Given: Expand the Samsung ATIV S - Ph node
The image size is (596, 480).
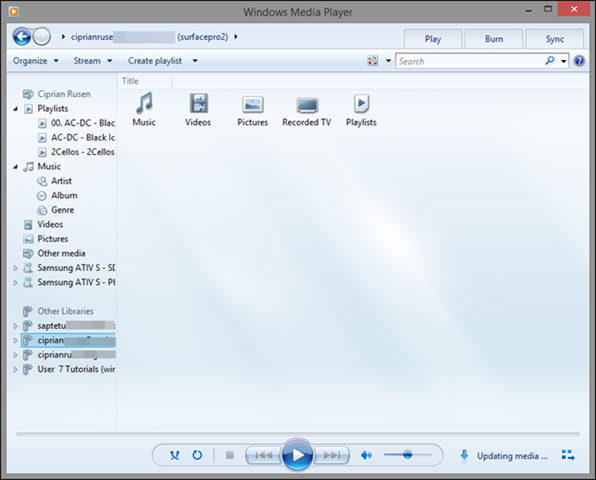Looking at the screenshot, I should pos(15,283).
